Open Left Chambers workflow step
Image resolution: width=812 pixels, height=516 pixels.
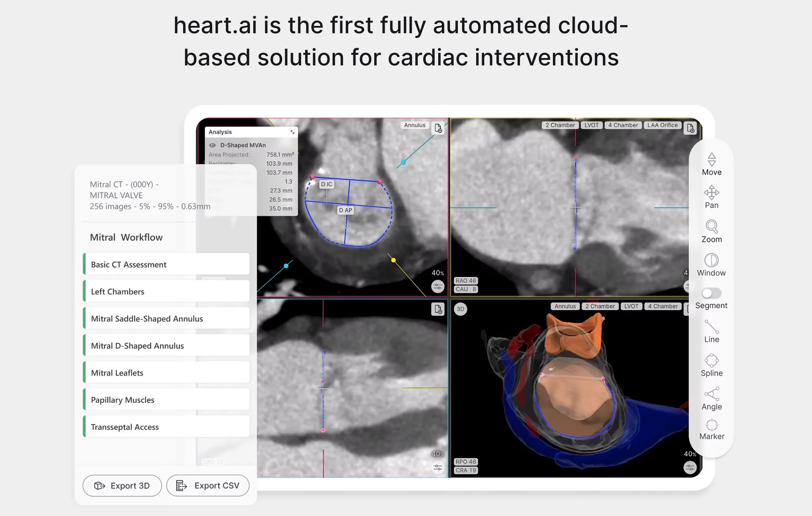(166, 291)
